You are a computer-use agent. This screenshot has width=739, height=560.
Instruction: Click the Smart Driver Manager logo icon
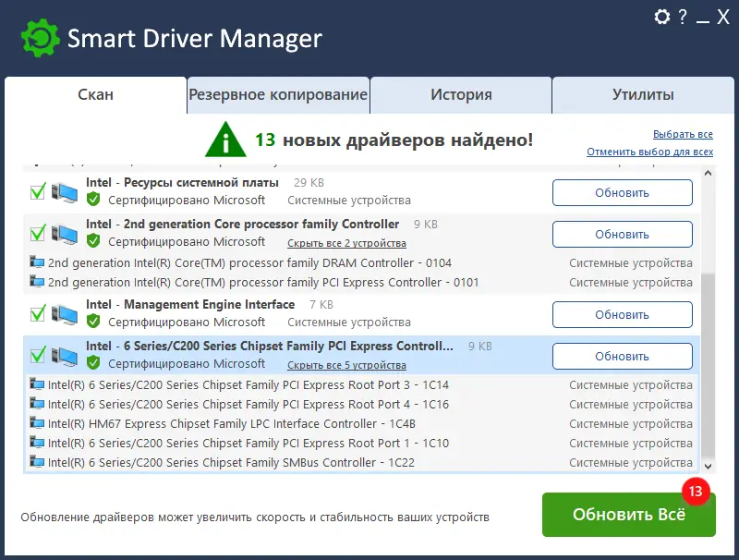point(40,38)
